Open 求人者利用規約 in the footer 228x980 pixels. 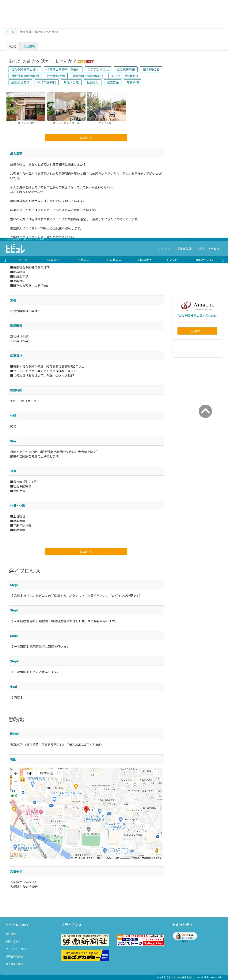pyautogui.click(x=14, y=964)
